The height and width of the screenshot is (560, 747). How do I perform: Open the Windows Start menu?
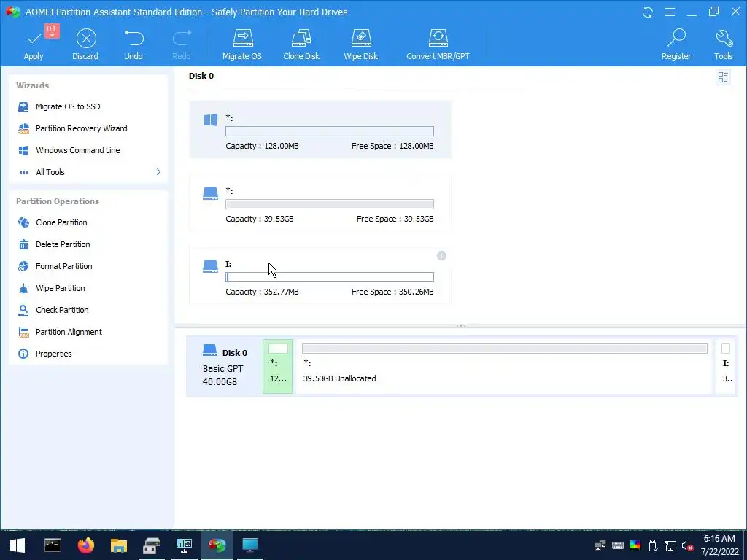click(x=18, y=545)
